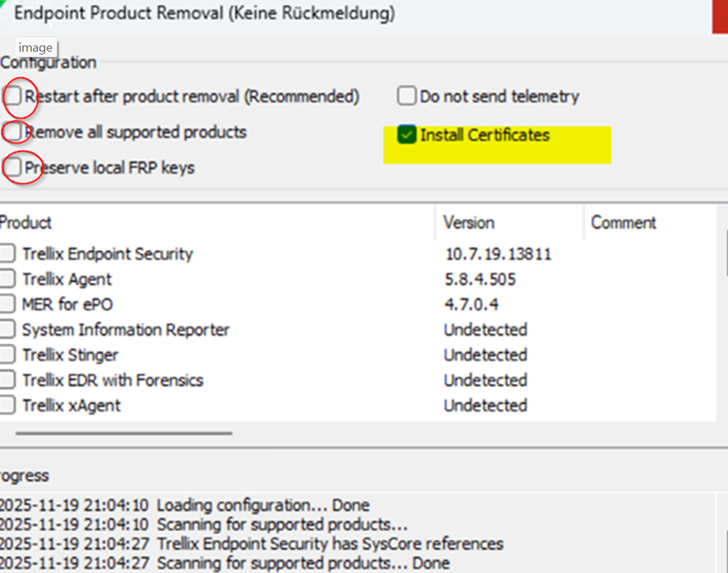
Task: Select the 'Loading configuration… Done' log line
Action: 261,505
